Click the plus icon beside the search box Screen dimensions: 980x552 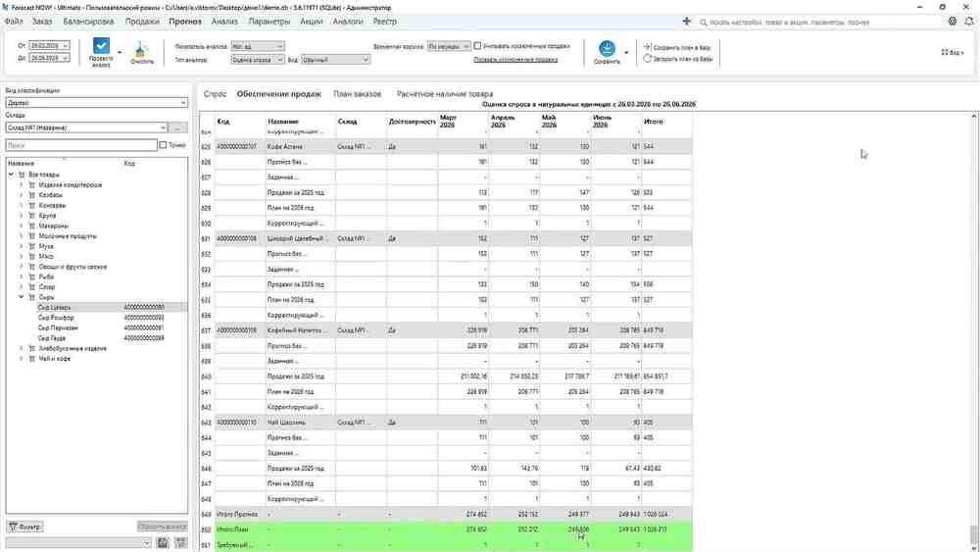pos(686,22)
